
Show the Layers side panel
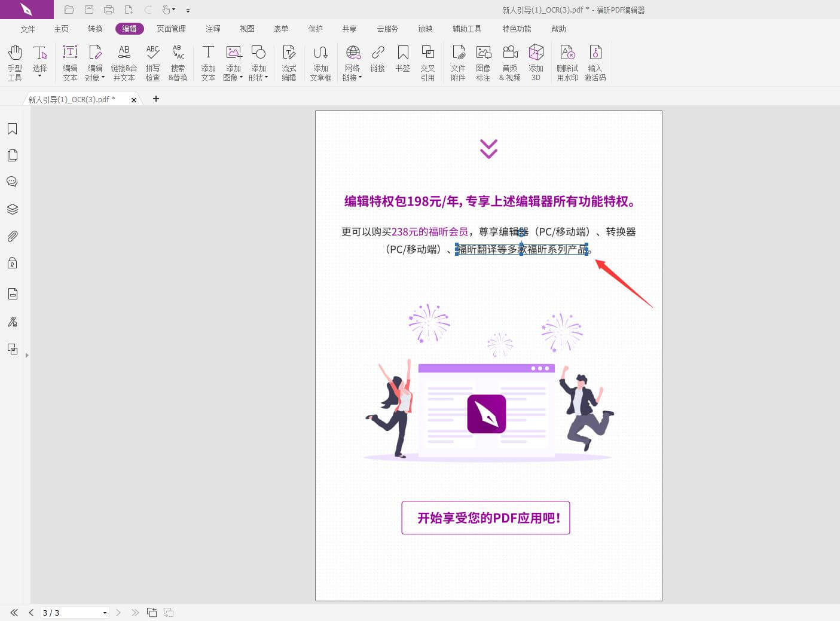12,209
